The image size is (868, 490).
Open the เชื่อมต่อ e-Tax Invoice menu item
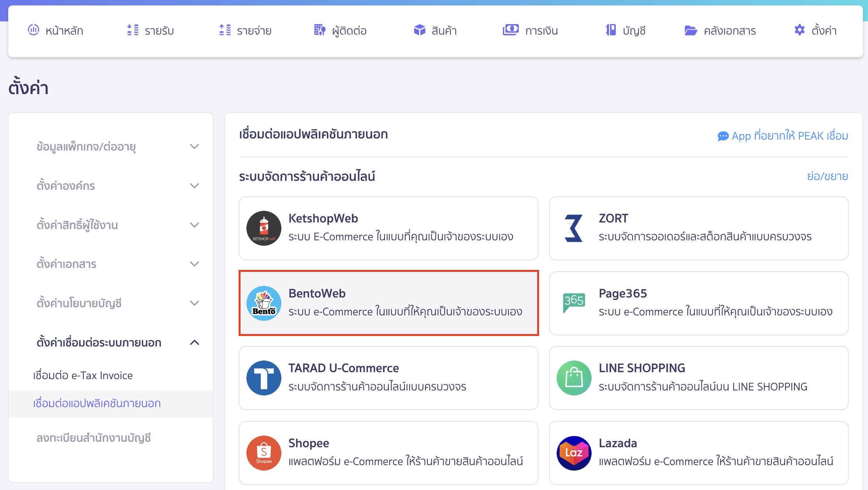pos(83,374)
